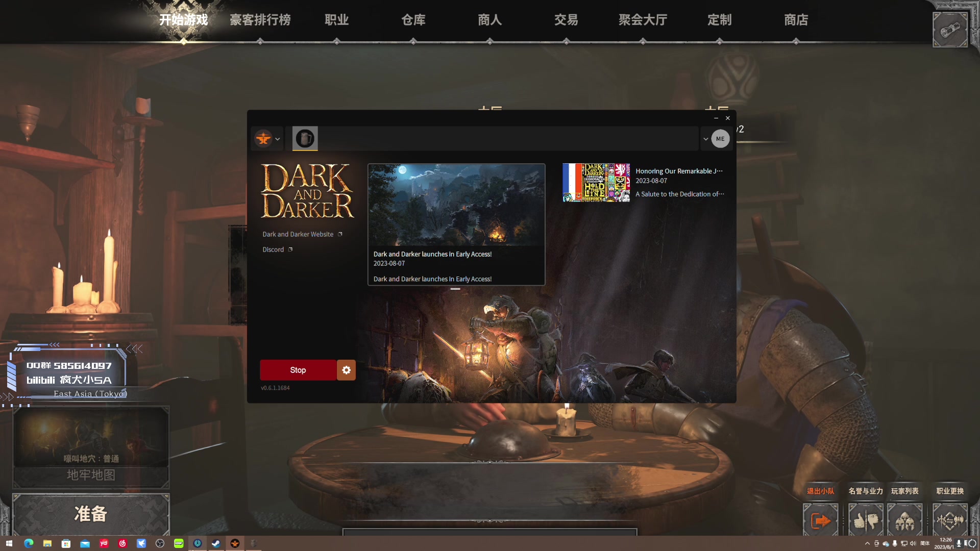Image resolution: width=980 pixels, height=551 pixels.
Task: Open the taskbar clock showing 12:26
Action: (944, 543)
